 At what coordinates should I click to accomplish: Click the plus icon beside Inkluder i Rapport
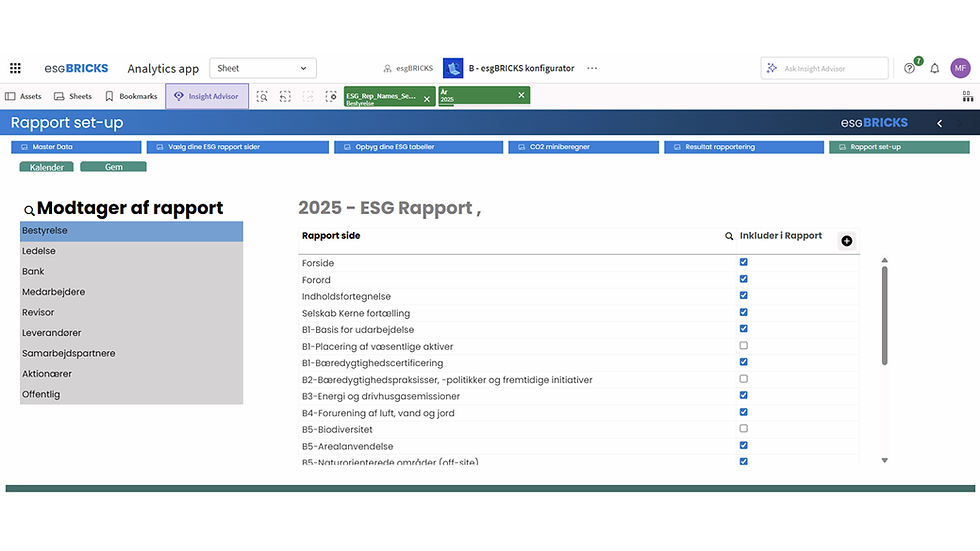846,241
